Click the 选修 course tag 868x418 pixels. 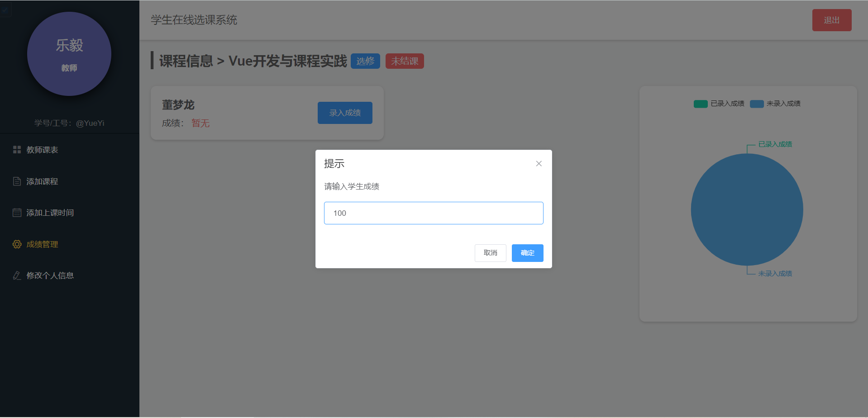(x=365, y=61)
